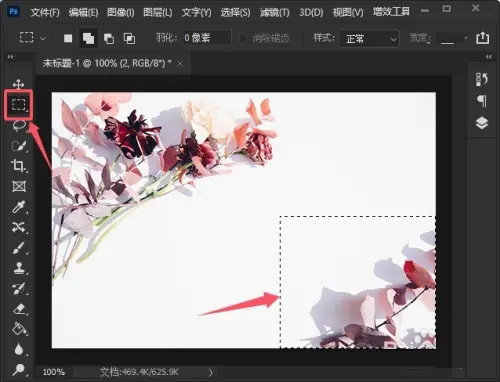Viewport: 500px width, 382px height.
Task: Toggle the 消除锯齿 anti-alias checkbox
Action: pyautogui.click(x=243, y=38)
